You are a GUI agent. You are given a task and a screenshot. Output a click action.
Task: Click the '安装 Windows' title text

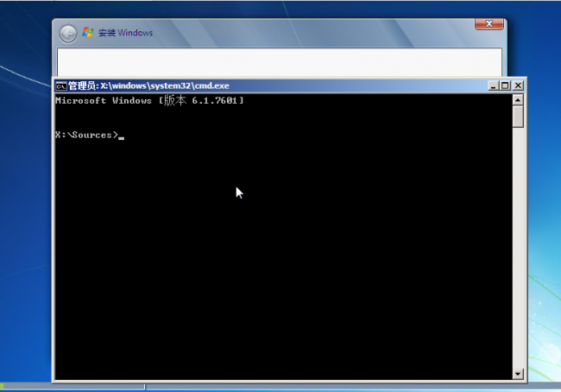126,33
